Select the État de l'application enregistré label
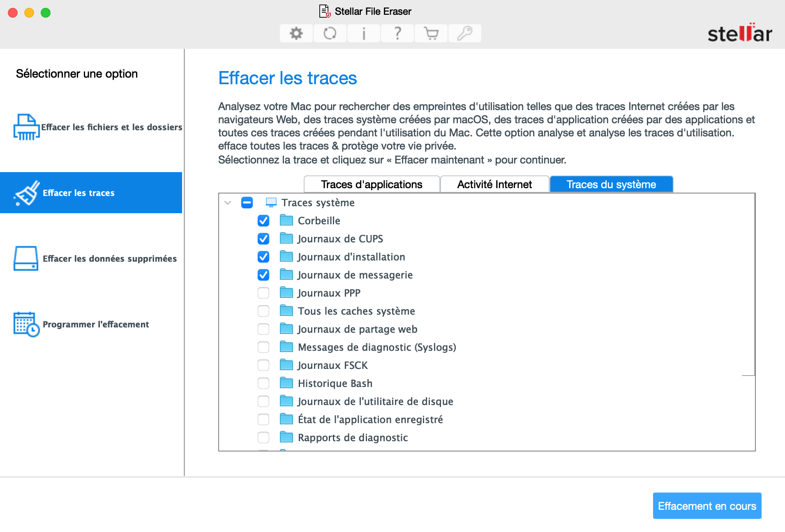 click(x=370, y=419)
